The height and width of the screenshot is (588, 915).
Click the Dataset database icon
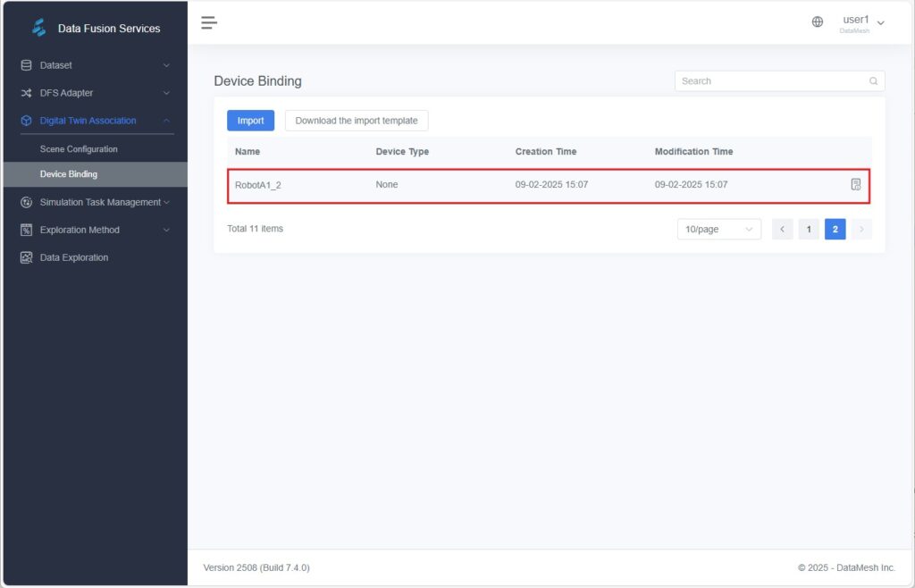point(26,65)
